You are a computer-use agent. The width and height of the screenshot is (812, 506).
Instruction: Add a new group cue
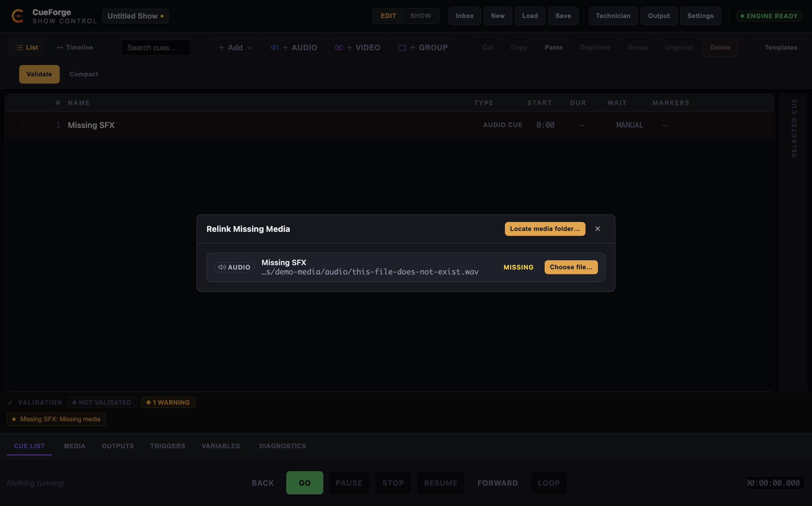(423, 48)
